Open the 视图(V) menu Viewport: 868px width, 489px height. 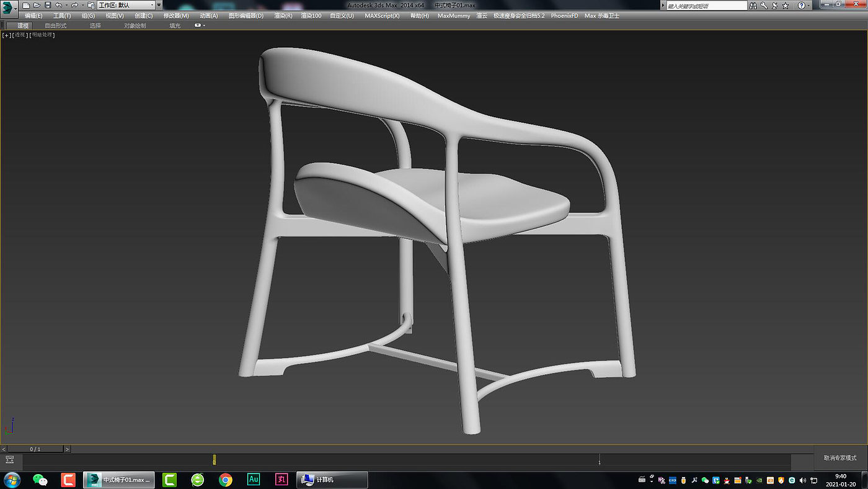tap(115, 16)
